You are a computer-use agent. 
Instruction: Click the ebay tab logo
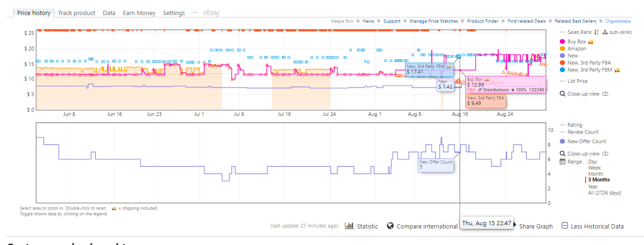211,13
